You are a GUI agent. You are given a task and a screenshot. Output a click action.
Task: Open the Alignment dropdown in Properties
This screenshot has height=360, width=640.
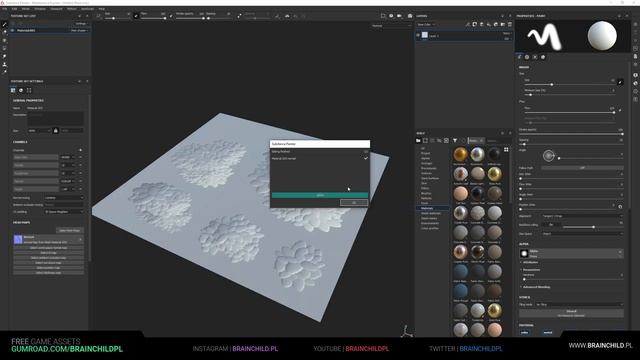(582, 216)
